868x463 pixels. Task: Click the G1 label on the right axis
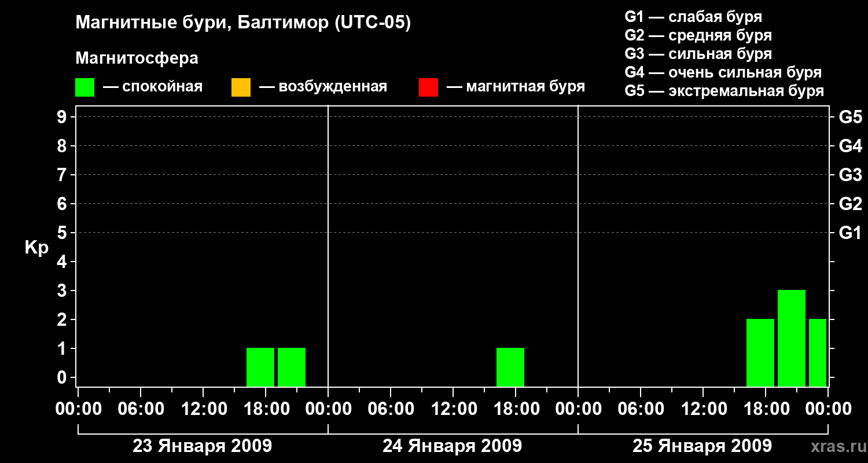851,233
